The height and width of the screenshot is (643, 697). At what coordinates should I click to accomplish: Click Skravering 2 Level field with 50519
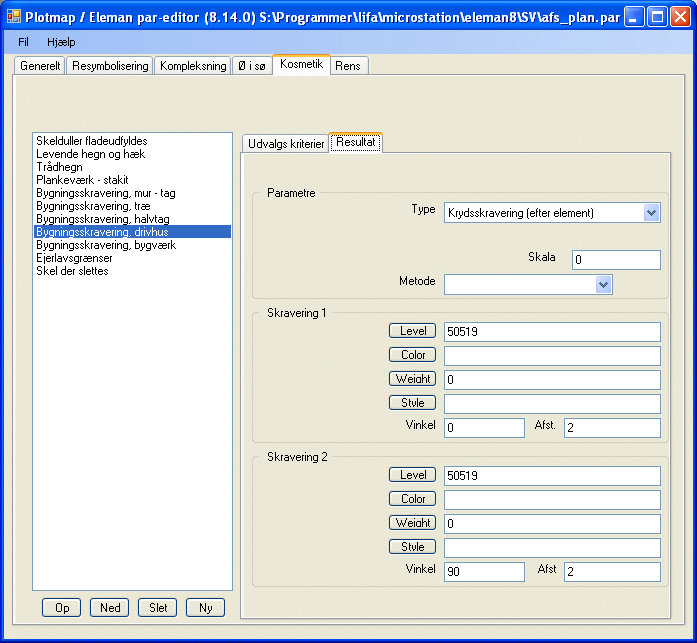point(552,476)
